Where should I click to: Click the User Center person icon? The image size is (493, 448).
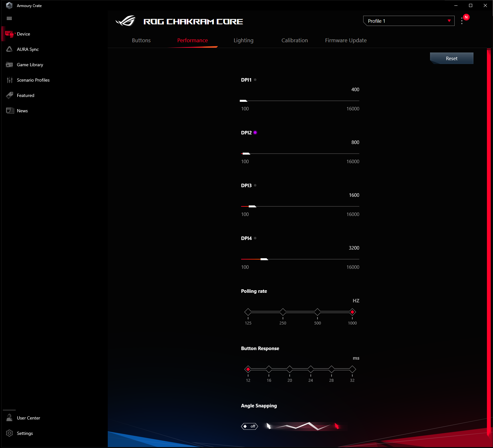point(10,418)
